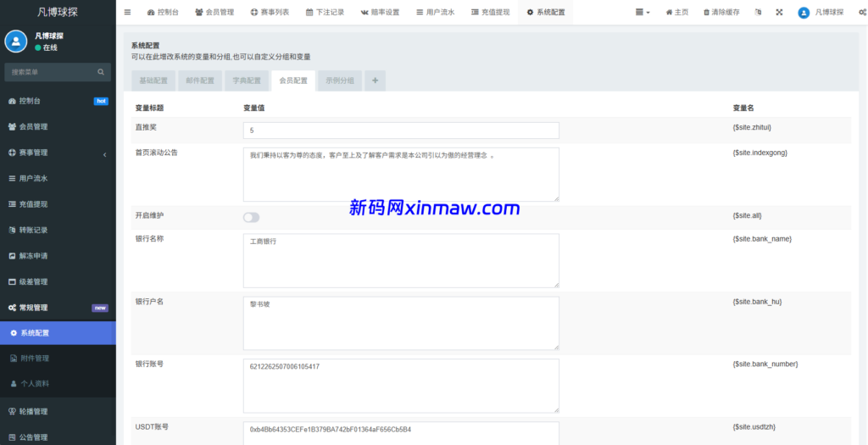Click the 银行户名 text area
This screenshot has width=868, height=445.
(401, 323)
